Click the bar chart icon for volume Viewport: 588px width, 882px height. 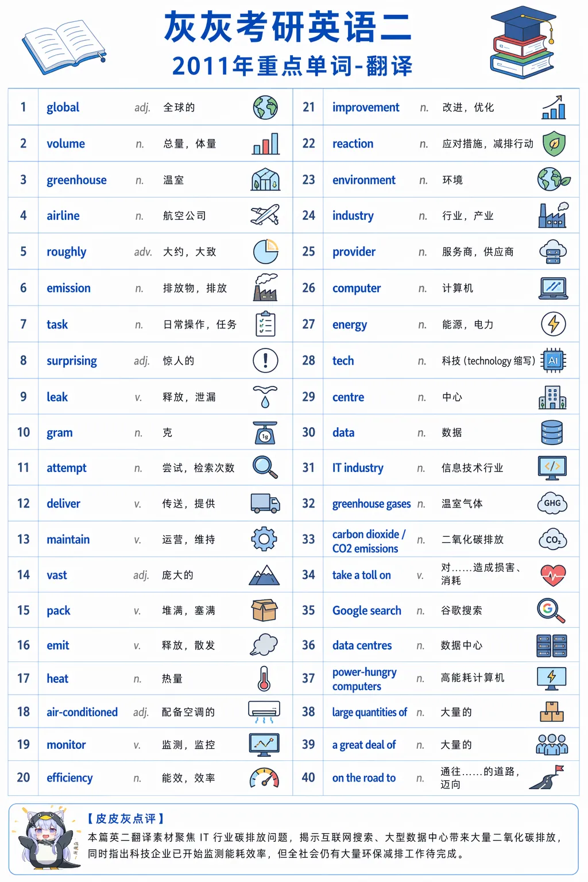click(x=265, y=144)
